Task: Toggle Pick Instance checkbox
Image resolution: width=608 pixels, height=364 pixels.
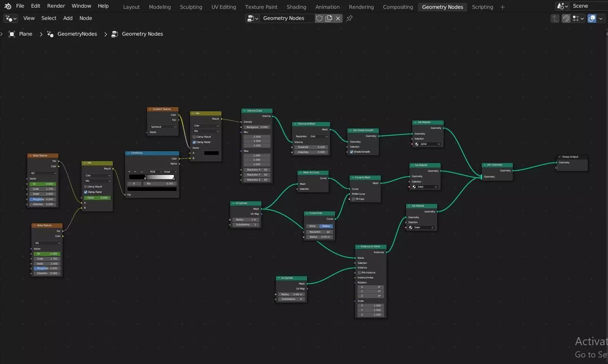Action: [x=359, y=273]
